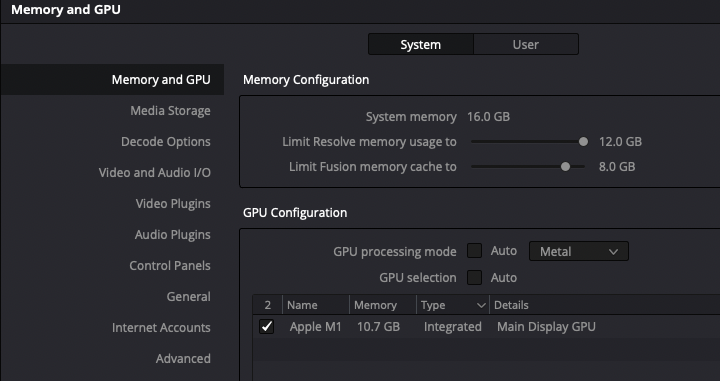Sort by the Type column chevron
Image resolution: width=720 pixels, height=381 pixels.
point(481,305)
